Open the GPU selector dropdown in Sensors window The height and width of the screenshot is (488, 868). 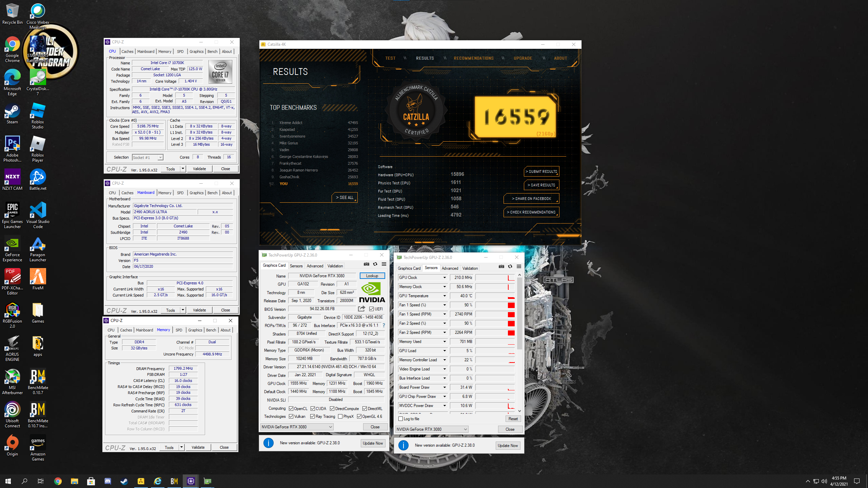pyautogui.click(x=432, y=429)
